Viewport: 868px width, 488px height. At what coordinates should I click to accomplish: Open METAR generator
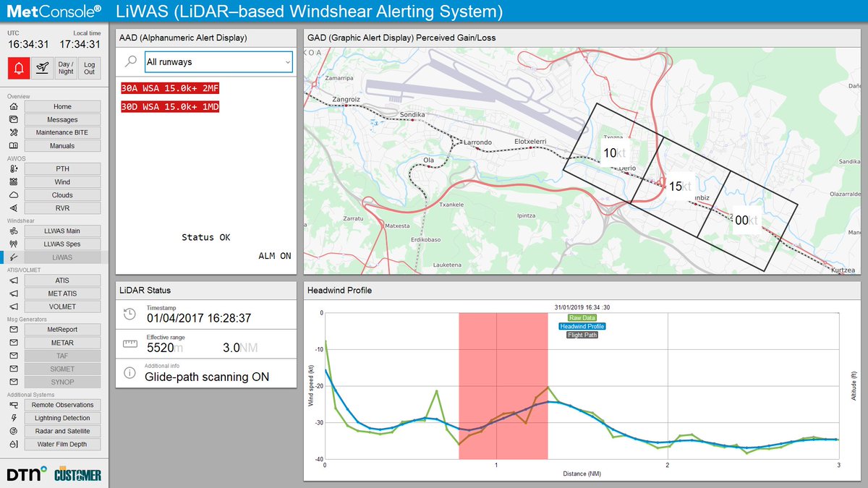point(62,343)
